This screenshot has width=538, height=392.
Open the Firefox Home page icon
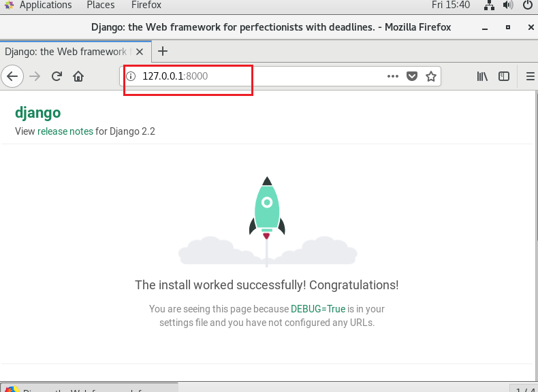coord(78,76)
